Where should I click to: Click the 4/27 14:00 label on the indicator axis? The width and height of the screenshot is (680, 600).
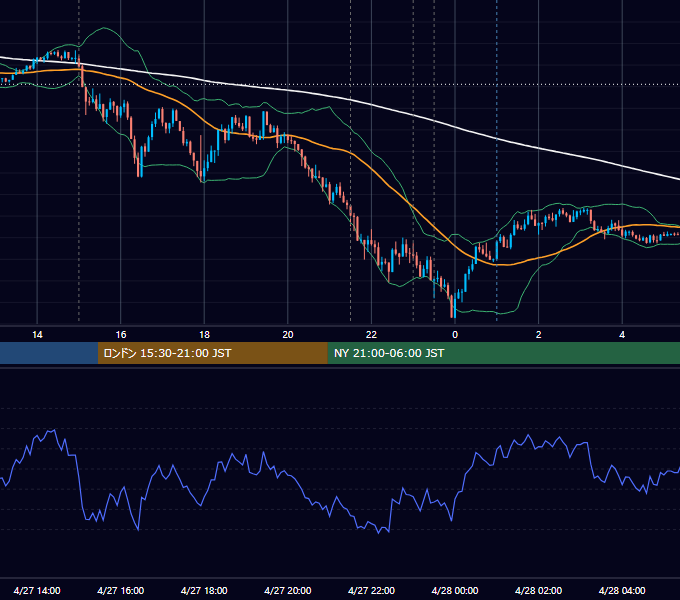[x=37, y=590]
